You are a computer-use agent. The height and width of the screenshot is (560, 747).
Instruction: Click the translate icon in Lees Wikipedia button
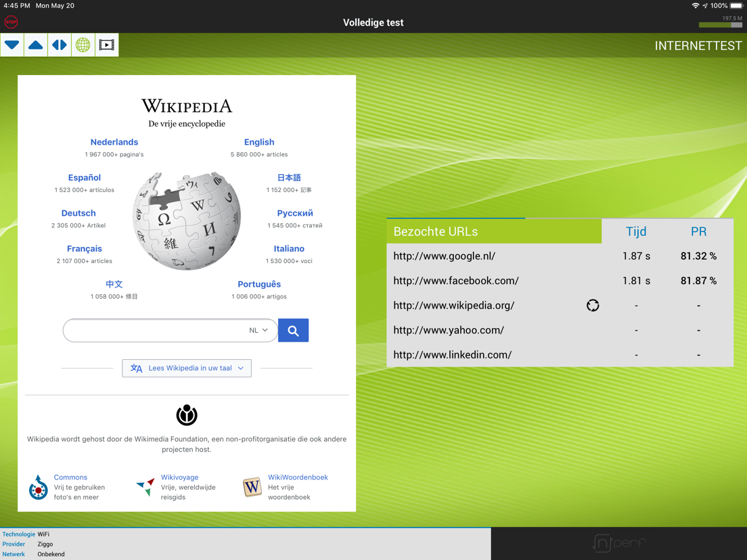tap(136, 368)
